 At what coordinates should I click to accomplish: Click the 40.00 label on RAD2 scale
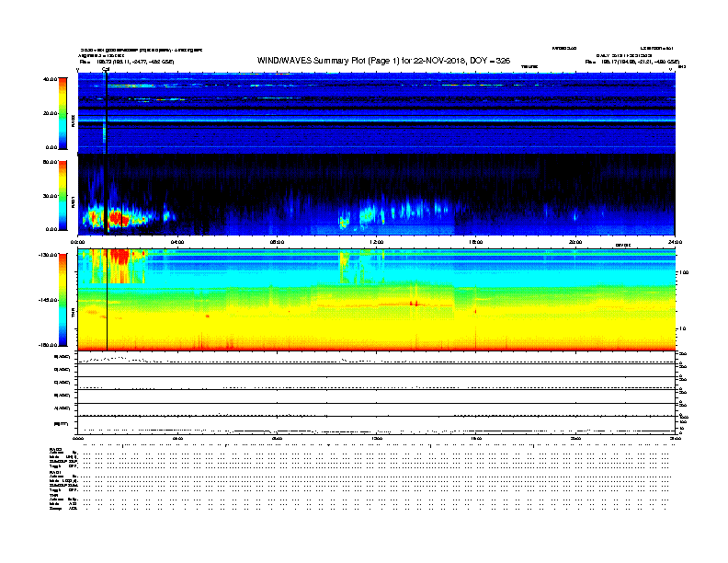pos(50,79)
